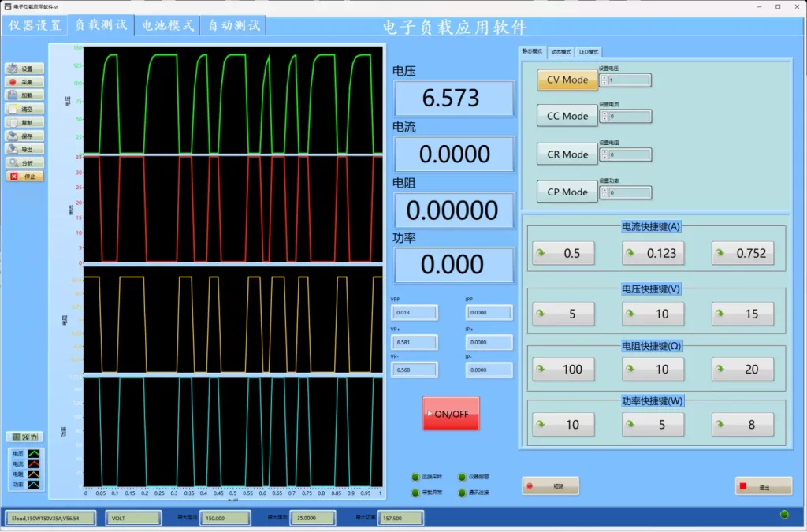
Task: Click the 0.752 current shortcut key
Action: [742, 253]
